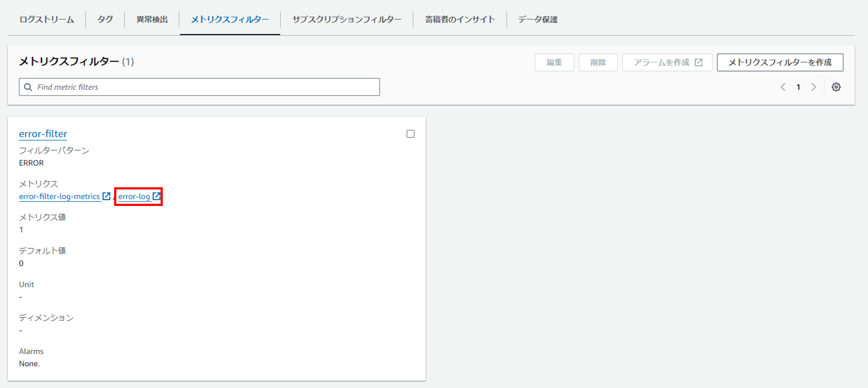Viewport: 868px width, 388px height.
Task: Open the error-log metric link
Action: pos(134,196)
